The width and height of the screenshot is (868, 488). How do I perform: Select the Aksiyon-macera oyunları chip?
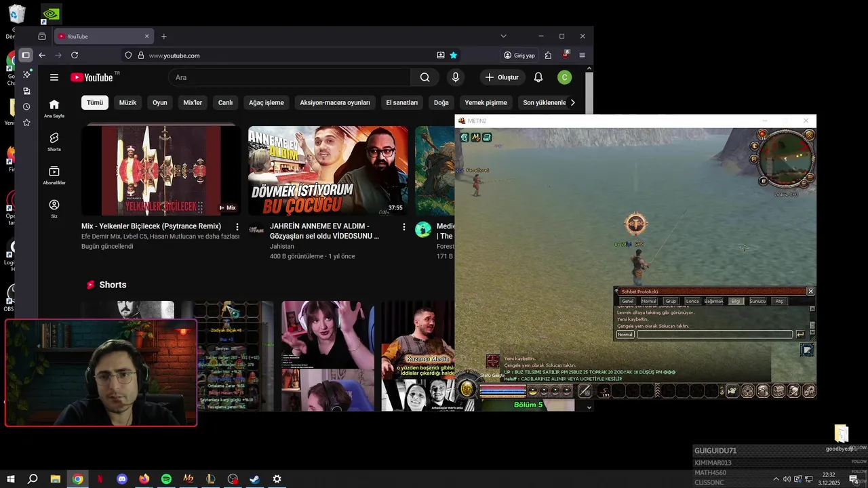pos(335,103)
